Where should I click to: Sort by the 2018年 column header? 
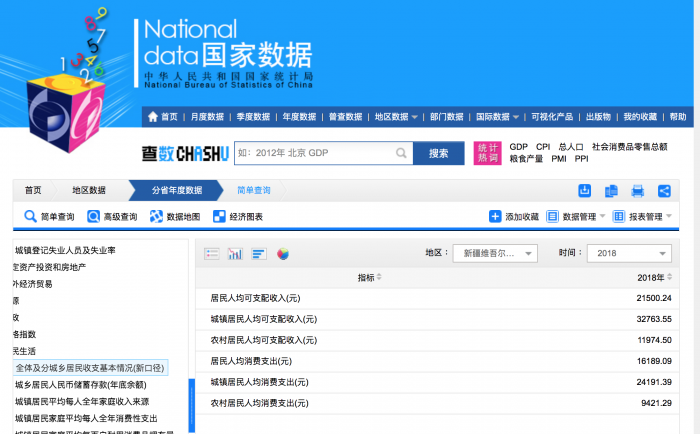click(x=653, y=278)
